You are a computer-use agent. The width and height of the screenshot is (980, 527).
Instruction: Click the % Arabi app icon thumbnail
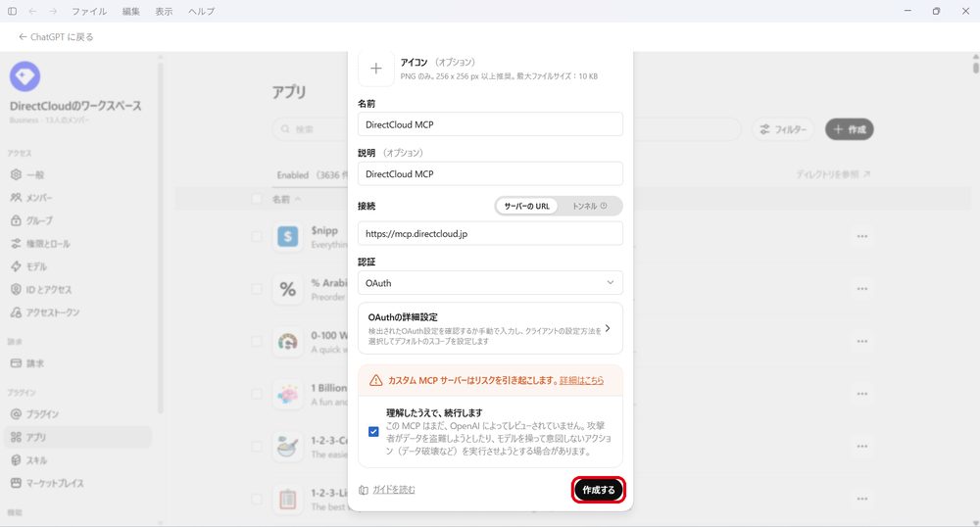(287, 289)
